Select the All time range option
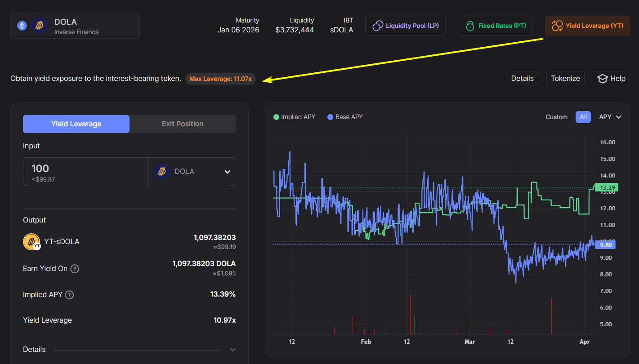 tap(583, 117)
